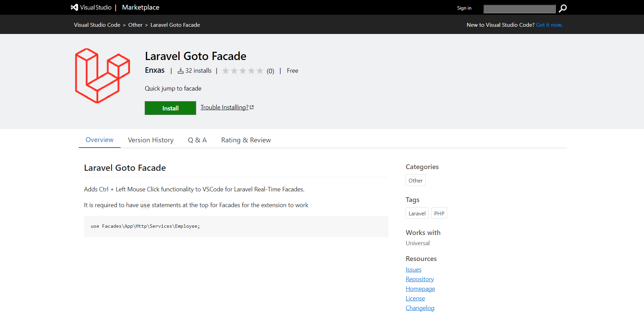Viewport: 644px width, 320px height.
Task: Switch to Rating & Review tab
Action: coord(246,140)
